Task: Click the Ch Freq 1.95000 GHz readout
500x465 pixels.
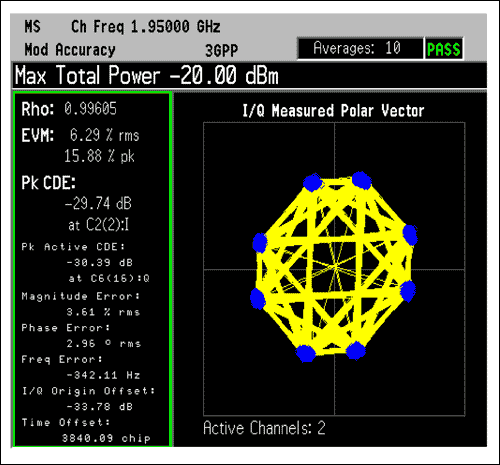Action: (x=146, y=27)
